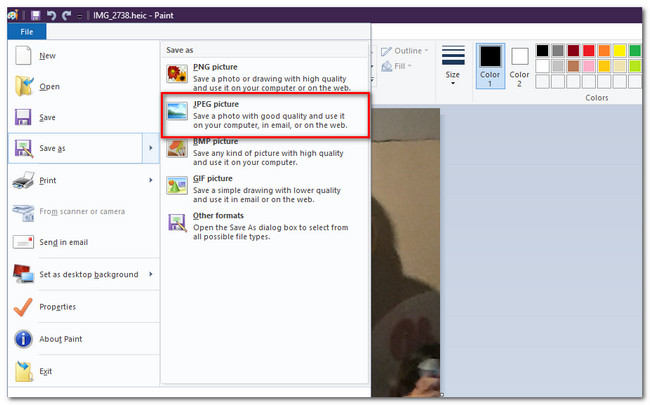Choose Exit to close Paint
This screenshot has width=650, height=405.
(83, 371)
